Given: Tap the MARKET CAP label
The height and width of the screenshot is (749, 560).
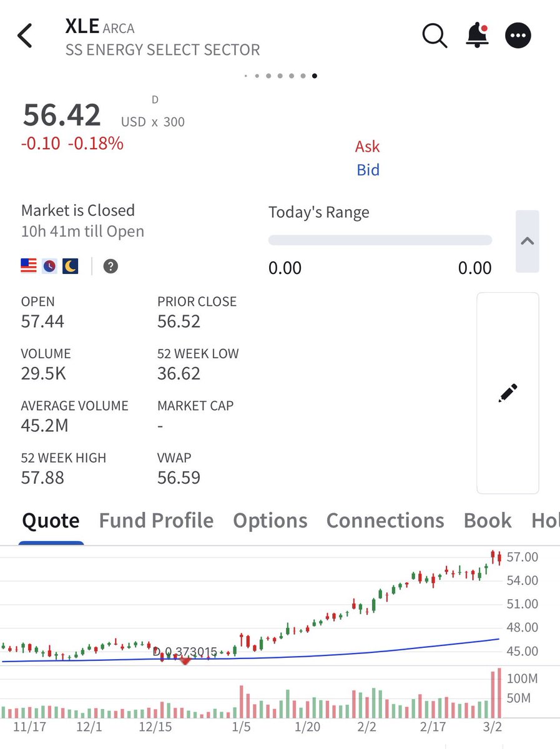Looking at the screenshot, I should click(195, 406).
